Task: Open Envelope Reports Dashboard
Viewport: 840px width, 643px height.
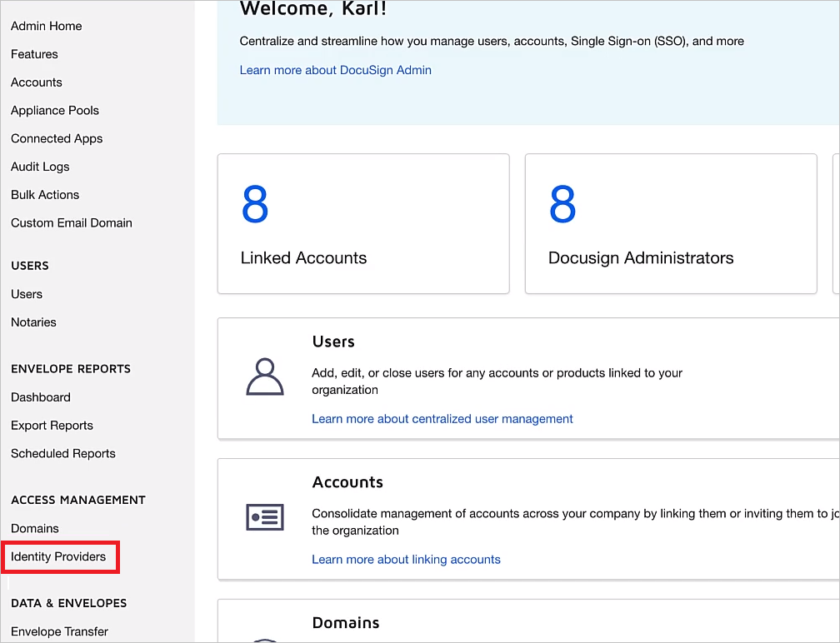Action: [41, 397]
